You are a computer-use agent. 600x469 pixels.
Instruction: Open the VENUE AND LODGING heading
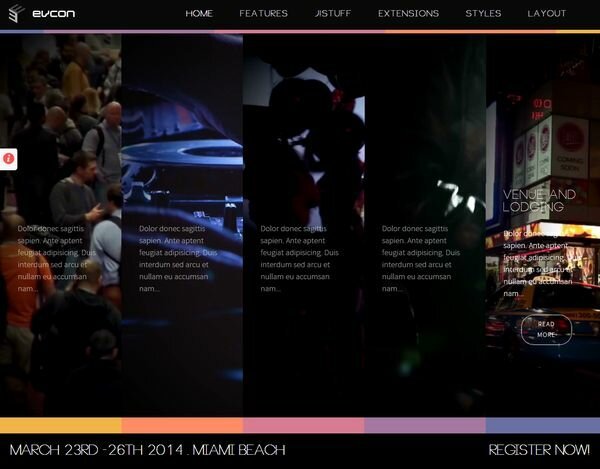pos(539,200)
